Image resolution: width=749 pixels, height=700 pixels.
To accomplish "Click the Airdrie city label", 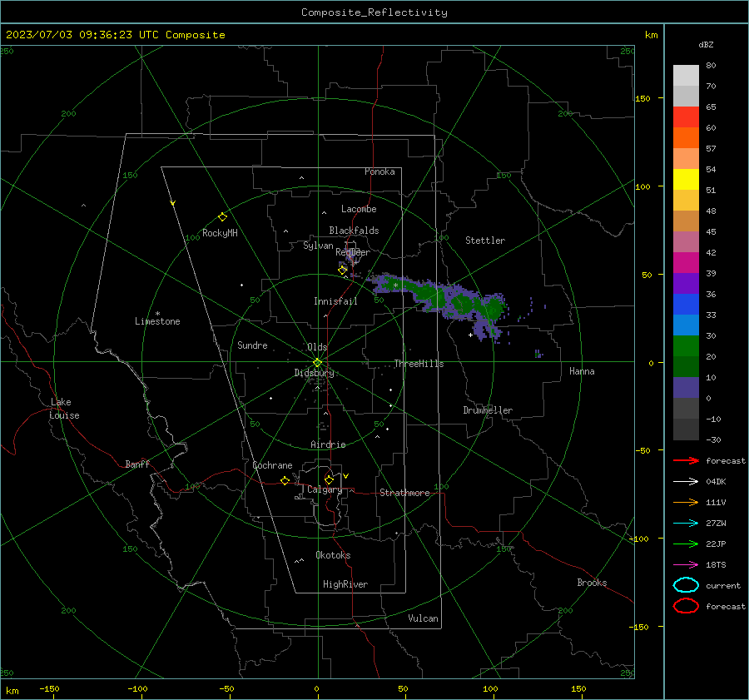I will pos(328,444).
